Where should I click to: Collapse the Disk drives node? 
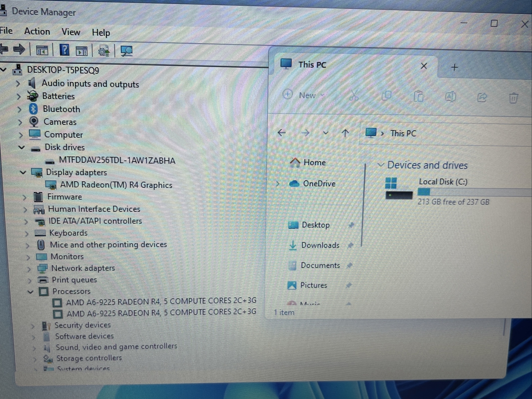[x=22, y=147]
